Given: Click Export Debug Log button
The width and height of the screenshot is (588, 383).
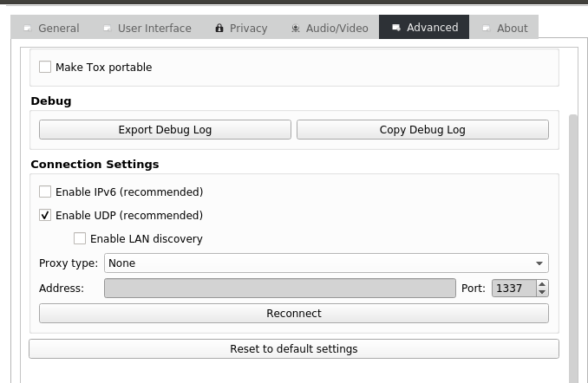Looking at the screenshot, I should (165, 130).
